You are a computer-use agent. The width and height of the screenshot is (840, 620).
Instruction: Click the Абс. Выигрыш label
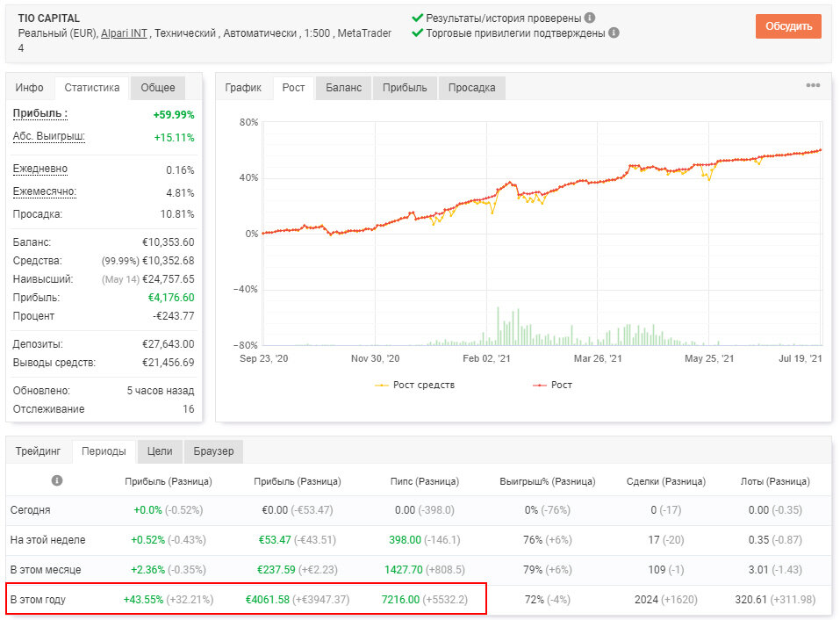coord(49,137)
